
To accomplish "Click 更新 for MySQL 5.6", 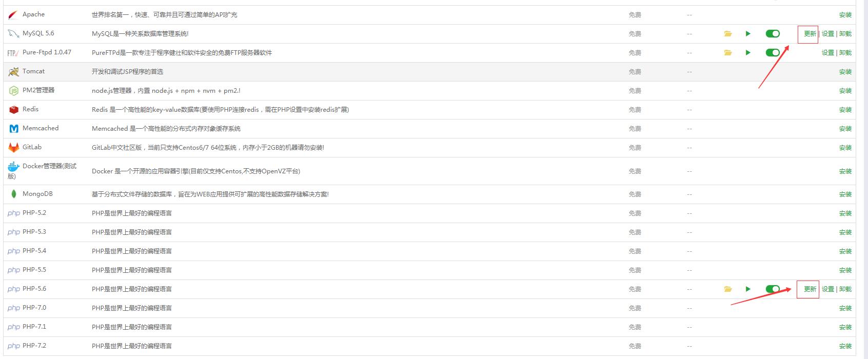I will (x=810, y=34).
